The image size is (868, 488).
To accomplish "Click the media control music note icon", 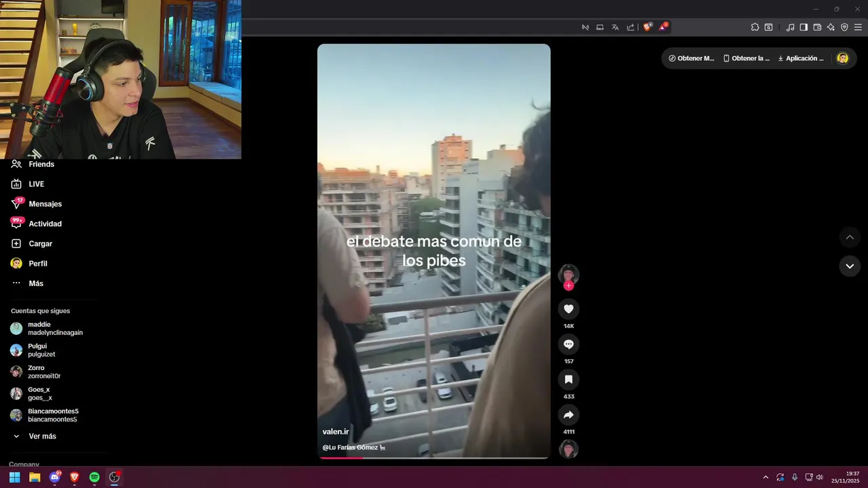I will pyautogui.click(x=790, y=27).
